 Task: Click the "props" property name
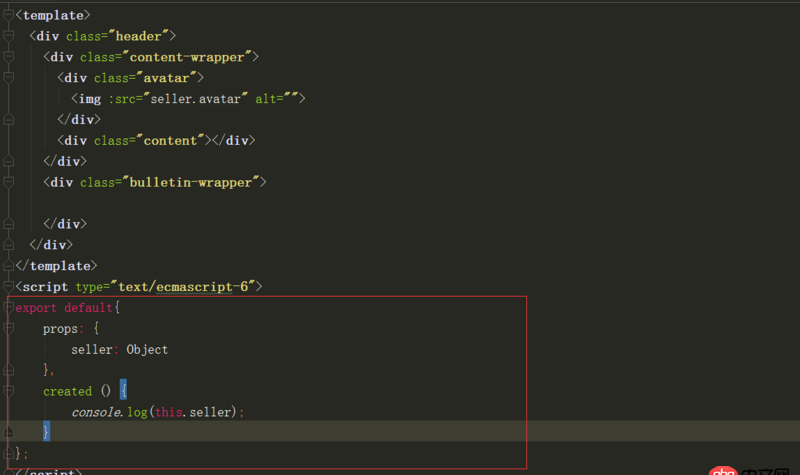tap(60, 329)
